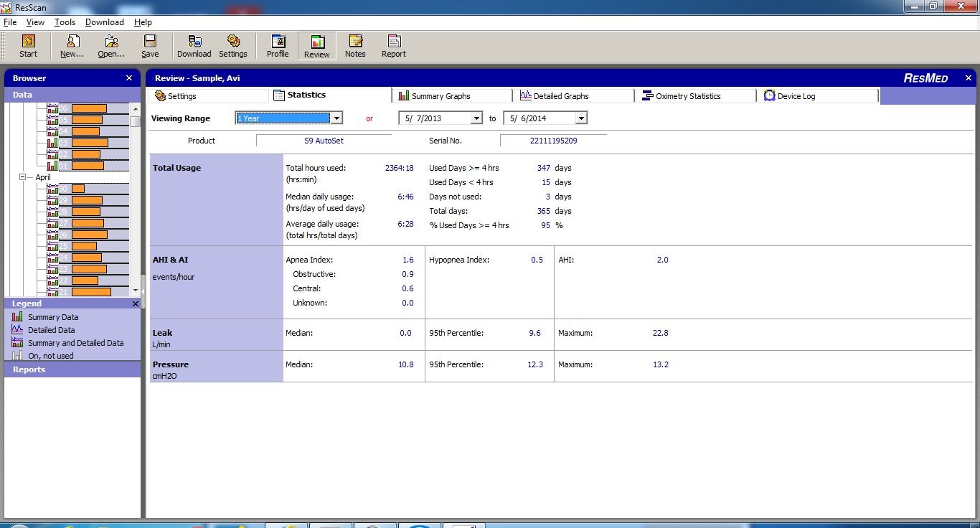
Task: Select the April 28 data entry
Action: point(88,212)
